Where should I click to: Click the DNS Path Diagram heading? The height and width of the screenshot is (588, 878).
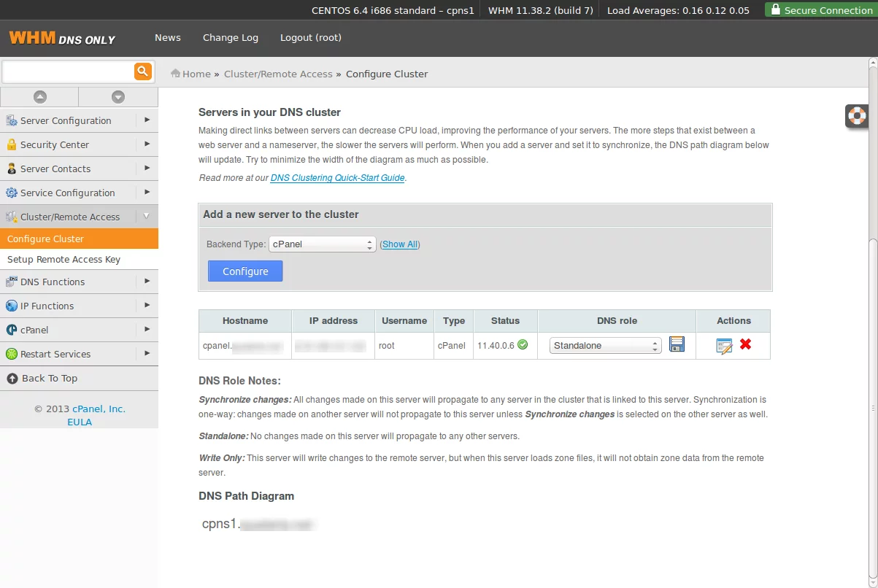246,496
